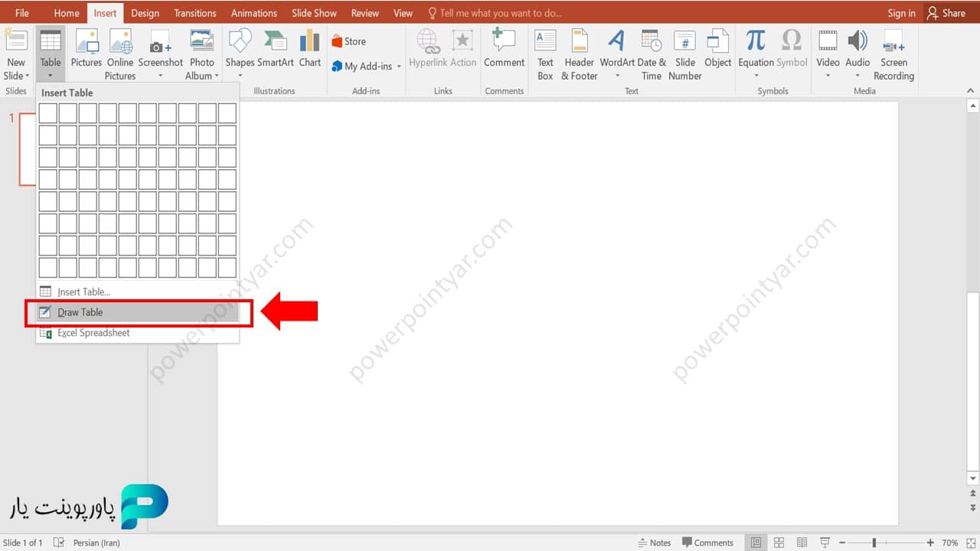Click the Action star icon
This screenshot has height=551, width=980.
(x=462, y=41)
